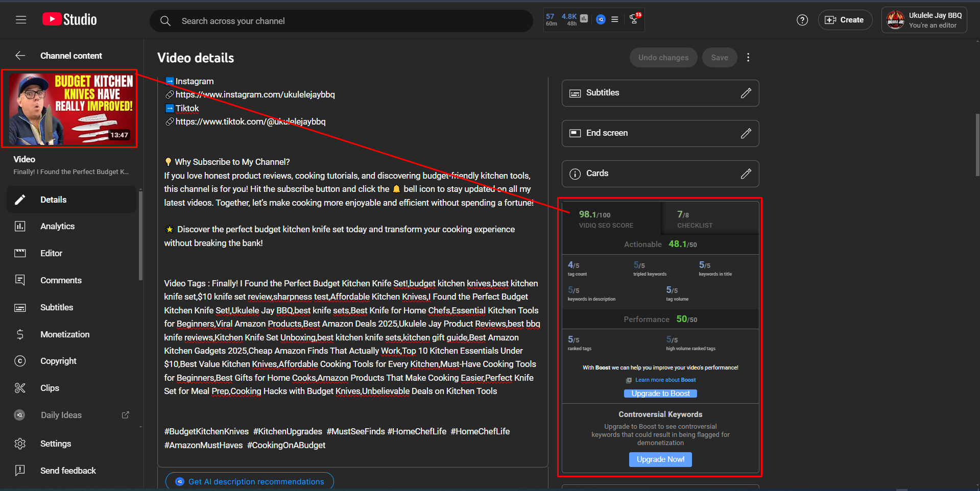Screen dimensions: 980x491
Task: Click the 'Performance 50/50' heading
Action: (x=660, y=319)
